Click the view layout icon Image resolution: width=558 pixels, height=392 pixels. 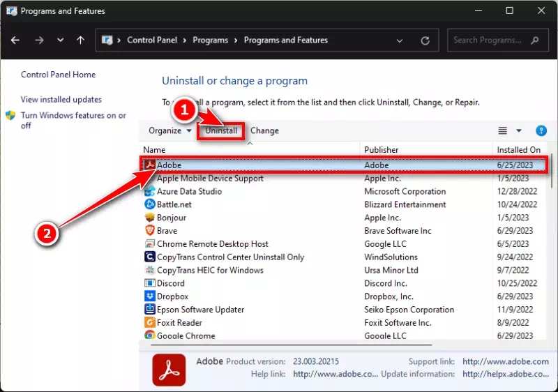[502, 130]
